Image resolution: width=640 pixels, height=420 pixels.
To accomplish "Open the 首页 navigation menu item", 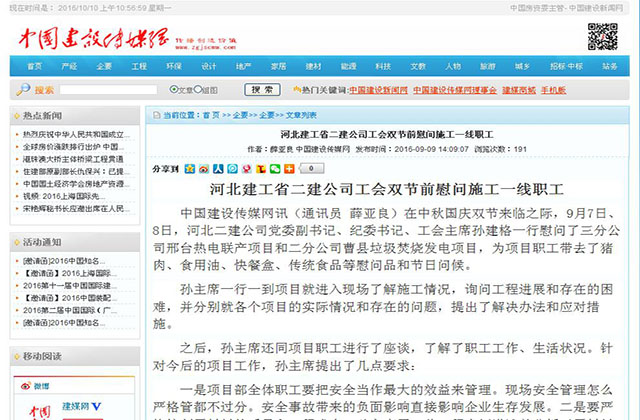I will click(x=35, y=66).
